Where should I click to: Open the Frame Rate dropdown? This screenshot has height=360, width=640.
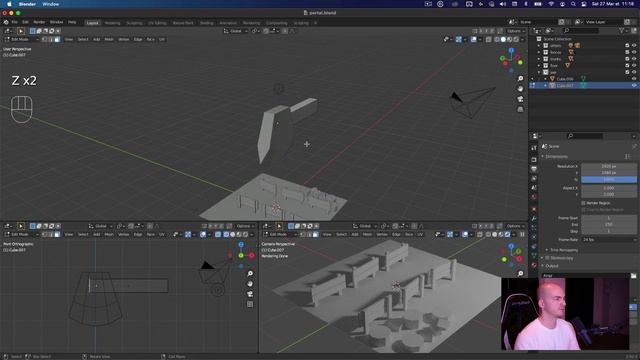click(609, 240)
